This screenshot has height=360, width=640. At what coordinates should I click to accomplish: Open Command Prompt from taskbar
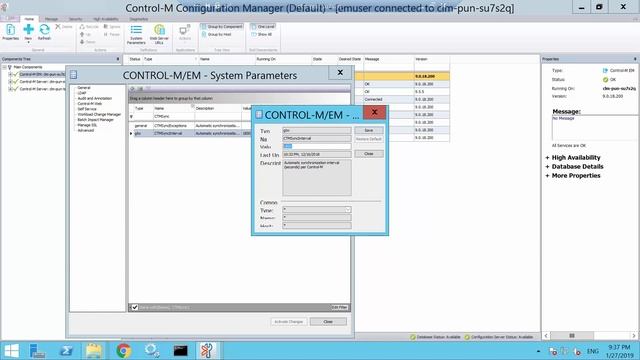[x=180, y=351]
